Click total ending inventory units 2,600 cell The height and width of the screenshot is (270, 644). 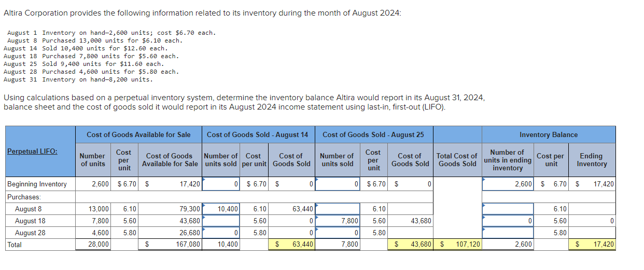(508, 244)
